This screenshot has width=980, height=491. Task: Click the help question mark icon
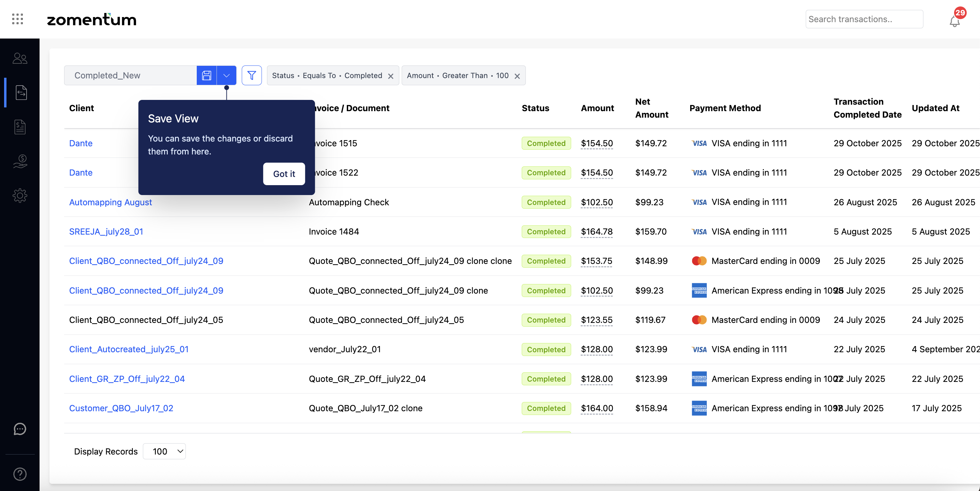point(20,474)
